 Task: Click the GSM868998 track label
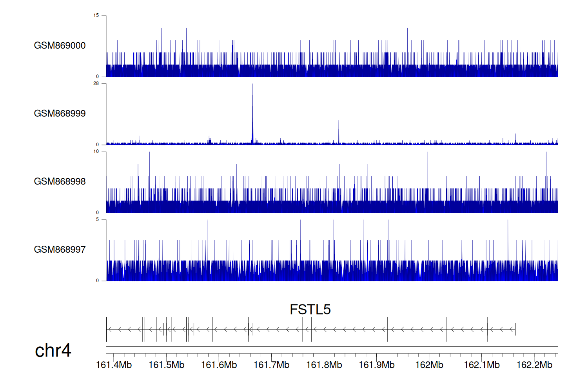(x=60, y=181)
